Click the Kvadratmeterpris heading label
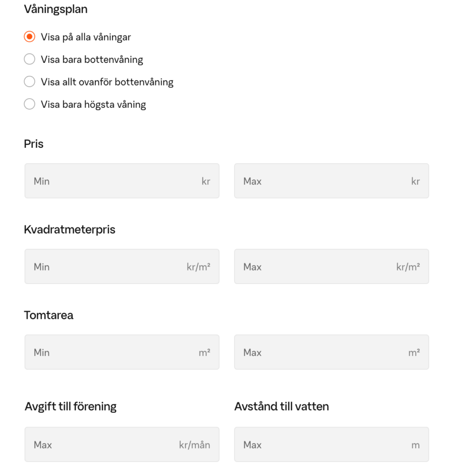The image size is (460, 476). pos(69,230)
